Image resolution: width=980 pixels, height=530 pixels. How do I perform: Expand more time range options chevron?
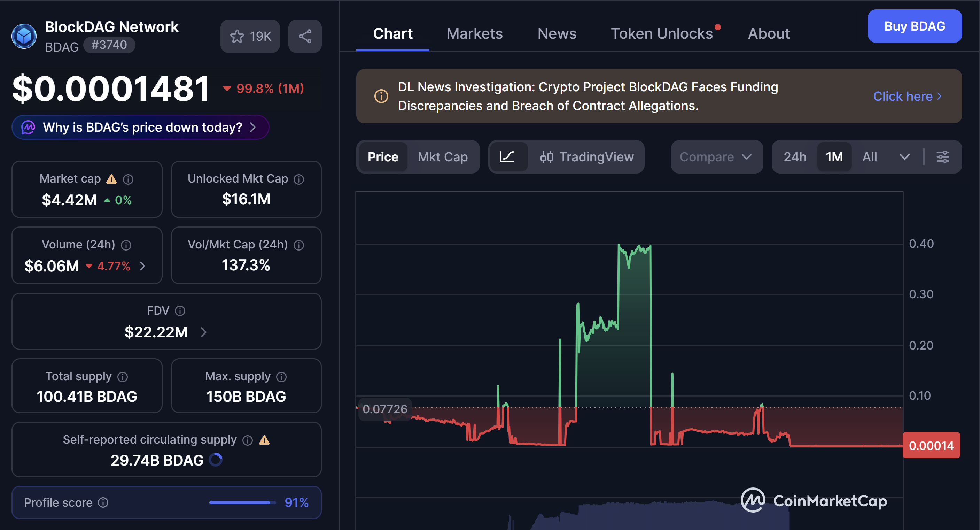[x=904, y=157]
